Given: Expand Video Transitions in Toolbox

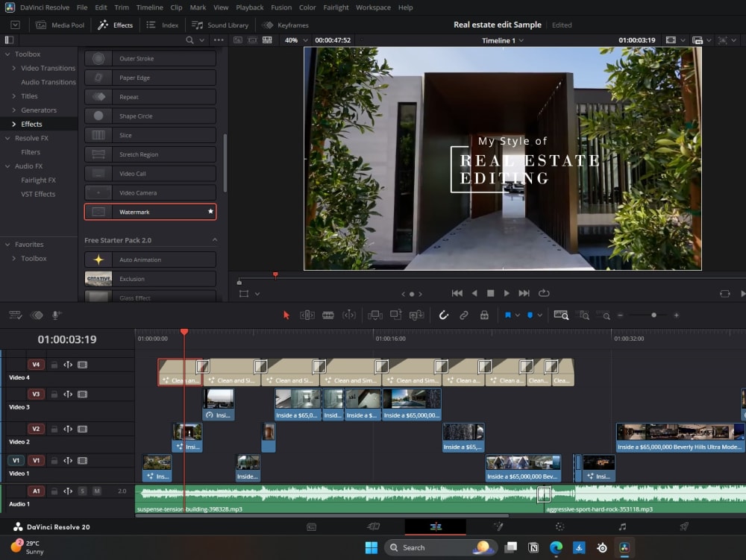Looking at the screenshot, I should pos(13,68).
